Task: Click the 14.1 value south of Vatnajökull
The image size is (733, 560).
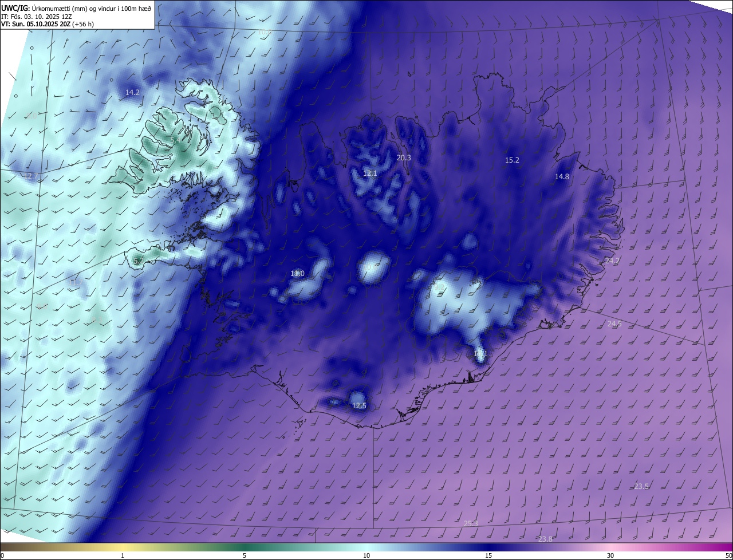Action: [480, 354]
